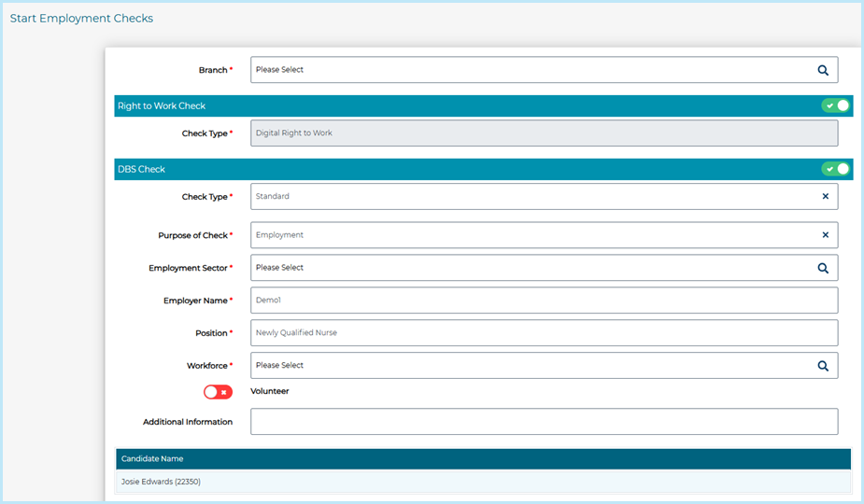
Task: Click the Employer Name input field
Action: [544, 301]
